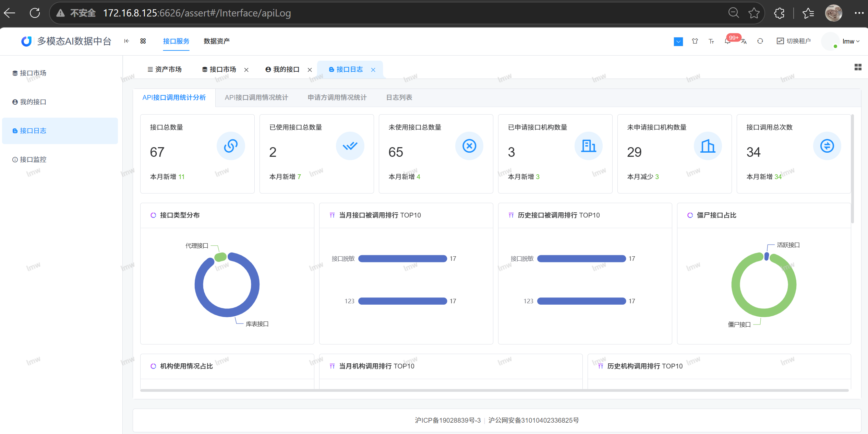Viewport: 868px width, 434px height.
Task: Switch to the 资产市场 page tab
Action: pyautogui.click(x=165, y=70)
